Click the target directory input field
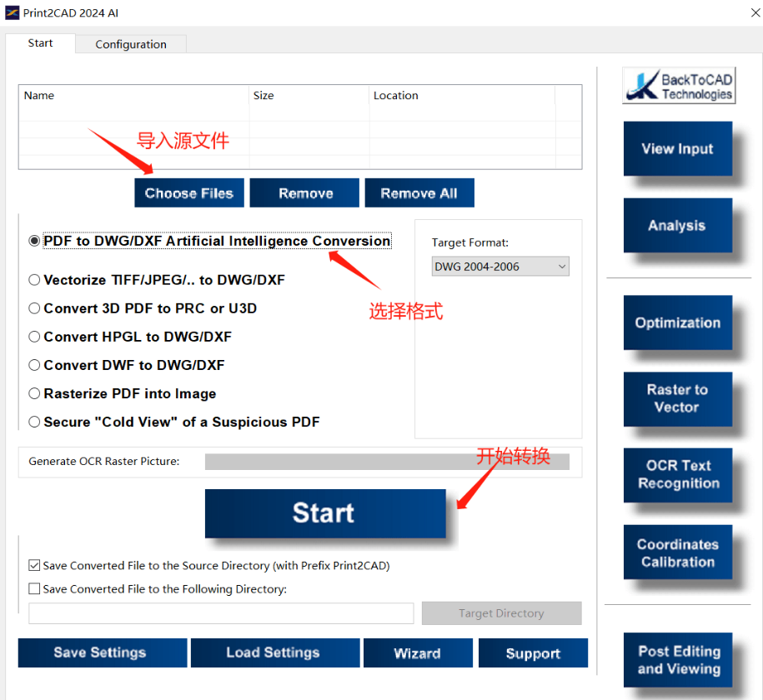 coord(221,612)
